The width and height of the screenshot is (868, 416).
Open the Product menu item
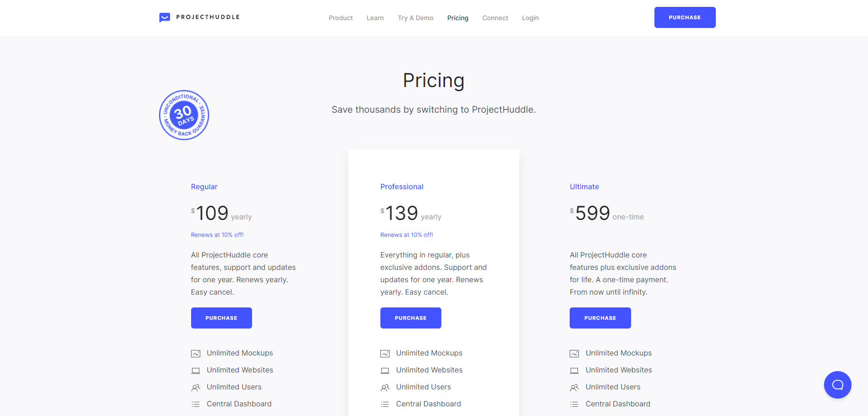341,18
